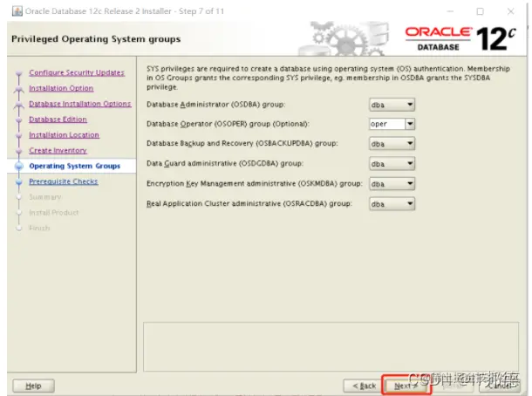Jump to Database Edition step

[58, 119]
